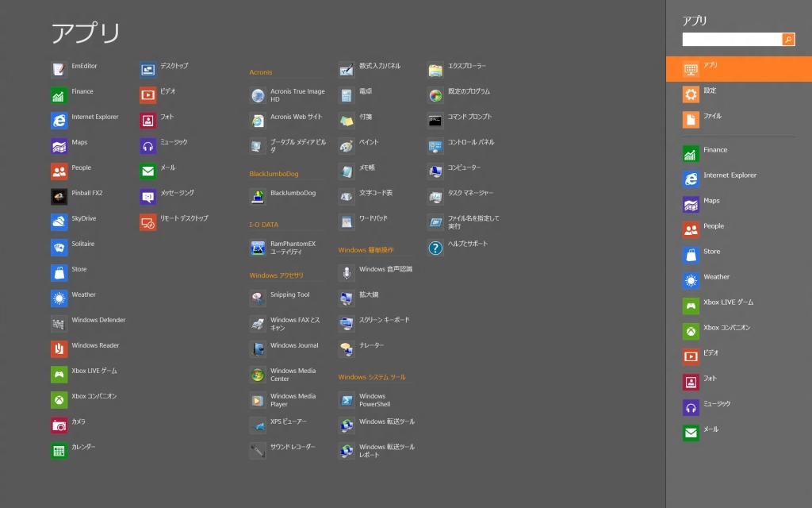
Task: Open Internet Explorer in the apps list
Action: point(59,121)
